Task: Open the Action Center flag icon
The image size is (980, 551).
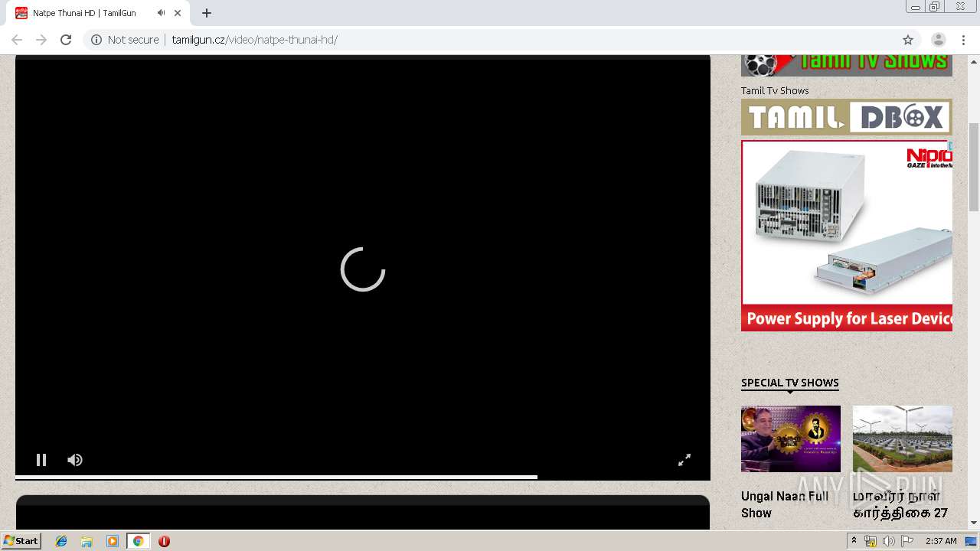Action: (x=907, y=541)
